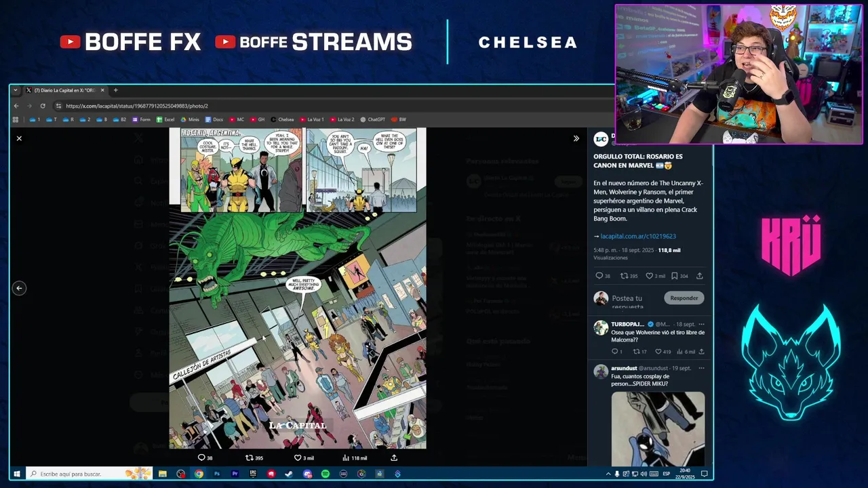Open the tab search dropdown arrow
The width and height of the screenshot is (868, 488).
(x=16, y=90)
